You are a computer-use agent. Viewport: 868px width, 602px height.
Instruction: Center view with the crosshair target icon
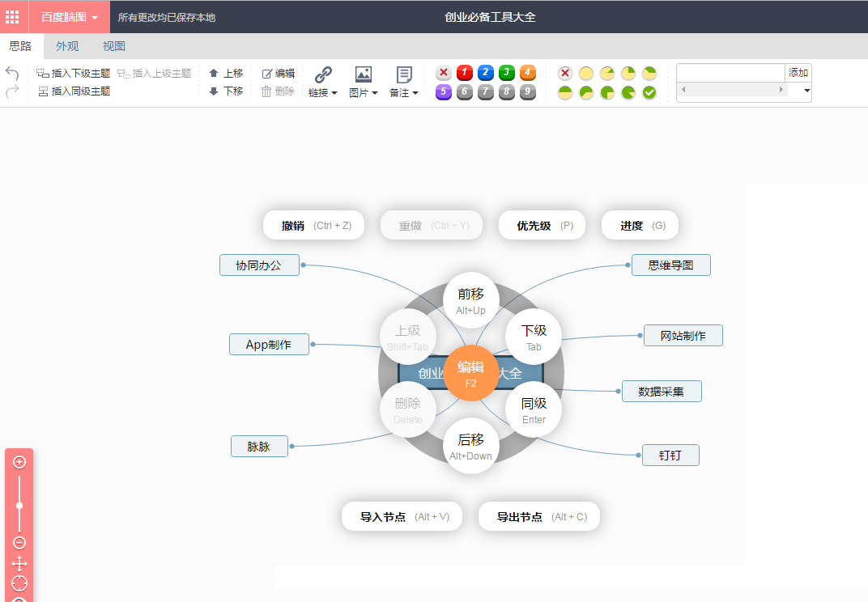19,583
